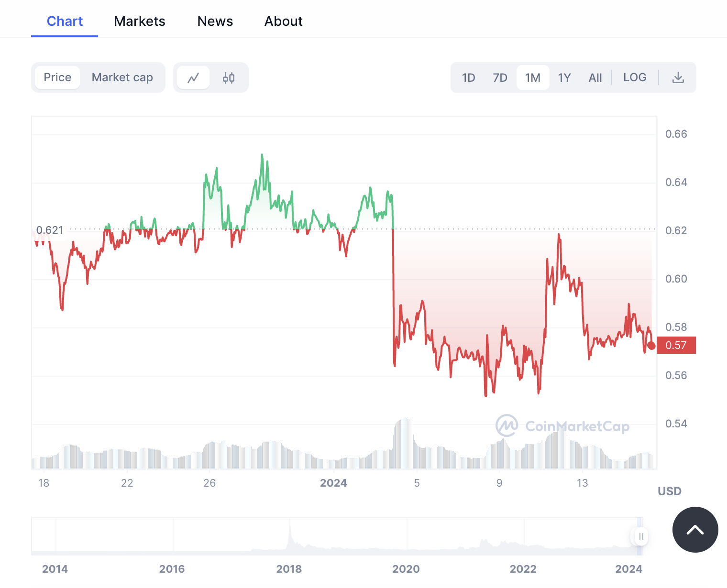Open the Markets tab
Viewport: 727px width, 588px height.
click(x=140, y=22)
